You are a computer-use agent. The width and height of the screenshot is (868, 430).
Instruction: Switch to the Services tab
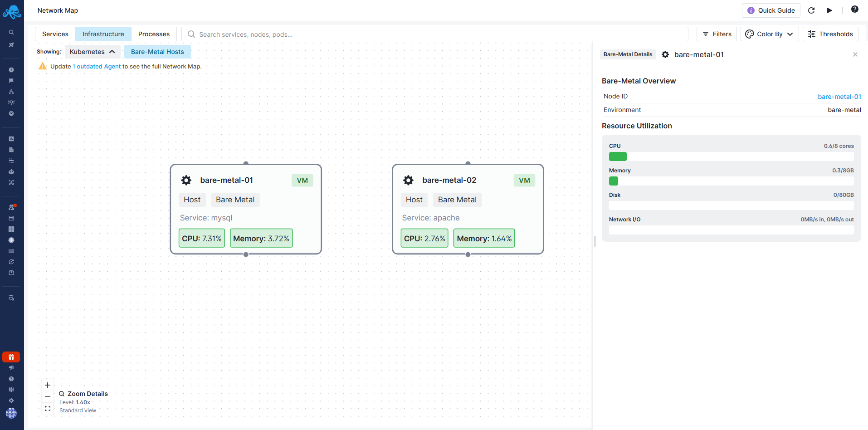[x=55, y=34]
